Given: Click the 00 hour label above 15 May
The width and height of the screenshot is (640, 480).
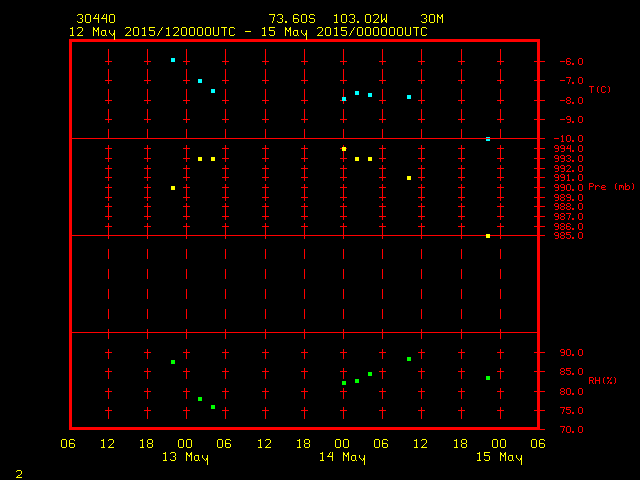Looking at the screenshot, I should point(499,444).
